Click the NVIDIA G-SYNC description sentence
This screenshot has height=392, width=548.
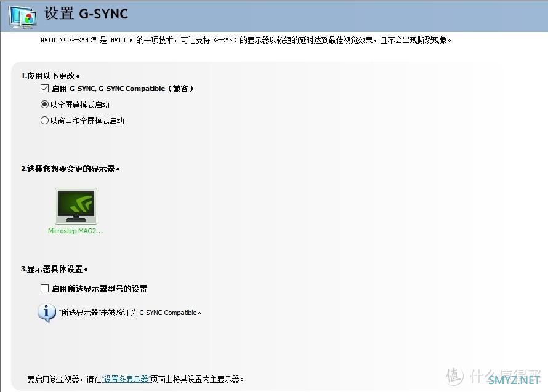pyautogui.click(x=246, y=40)
